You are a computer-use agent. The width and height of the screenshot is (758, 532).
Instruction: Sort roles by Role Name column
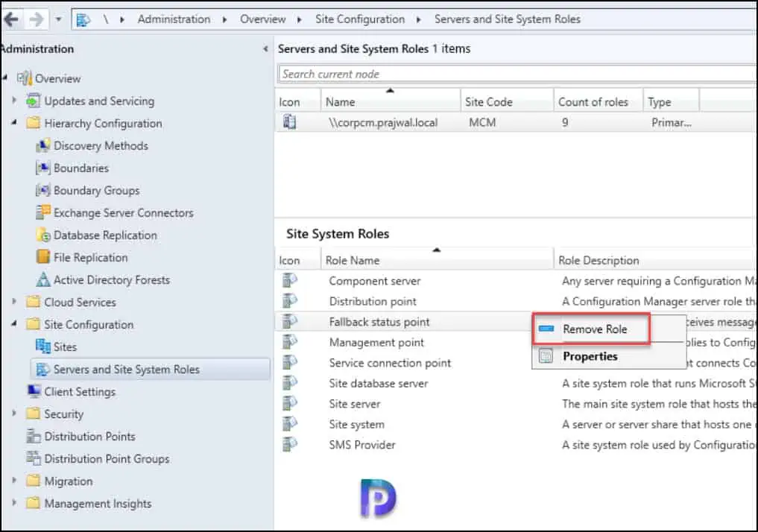437,261
